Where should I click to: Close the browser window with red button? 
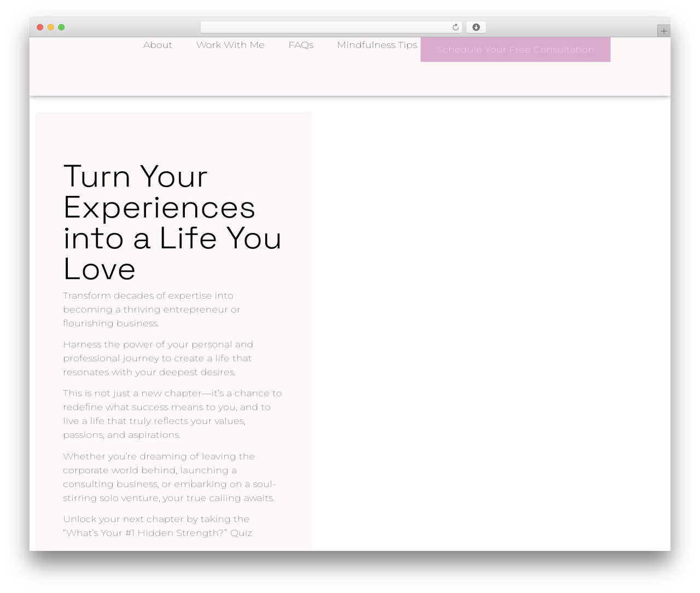tap(40, 27)
